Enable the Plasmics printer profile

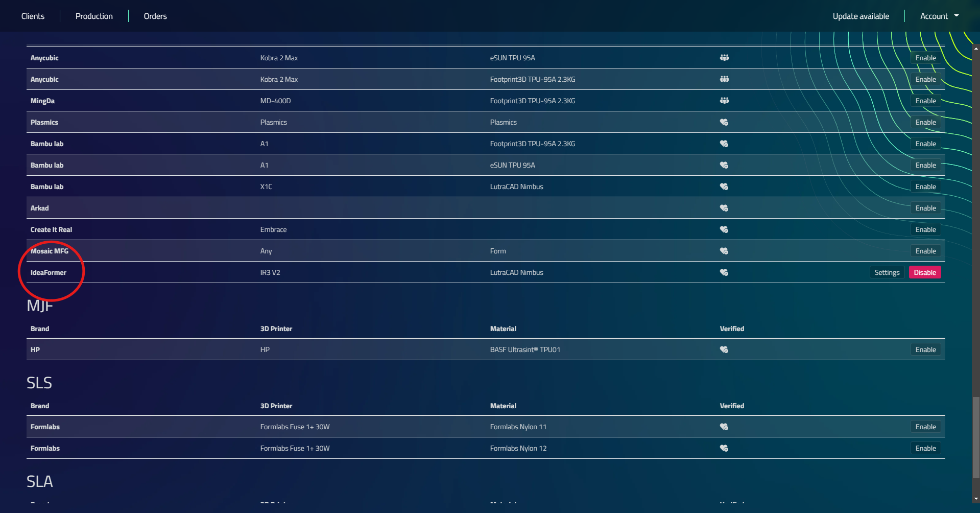tap(925, 122)
